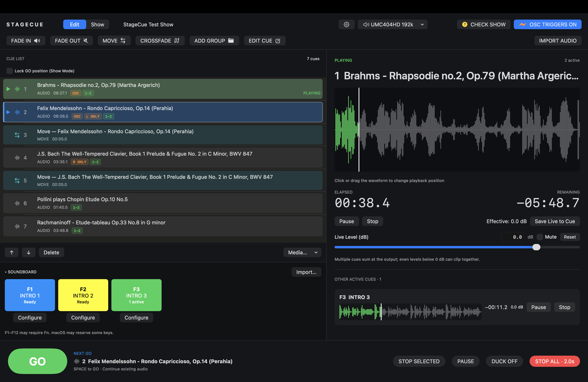Pause the F3 INTRO 3 active cue

[x=539, y=307]
